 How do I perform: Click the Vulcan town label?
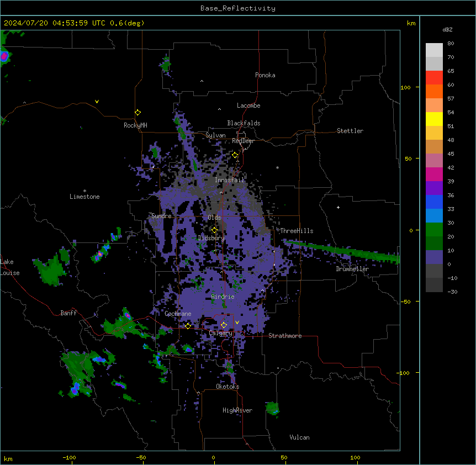click(x=300, y=437)
